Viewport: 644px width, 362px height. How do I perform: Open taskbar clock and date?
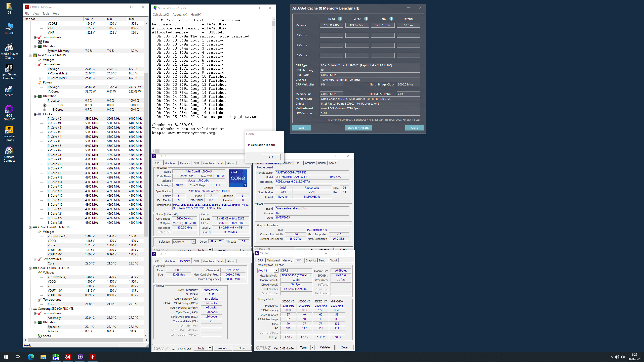[x=634, y=357]
